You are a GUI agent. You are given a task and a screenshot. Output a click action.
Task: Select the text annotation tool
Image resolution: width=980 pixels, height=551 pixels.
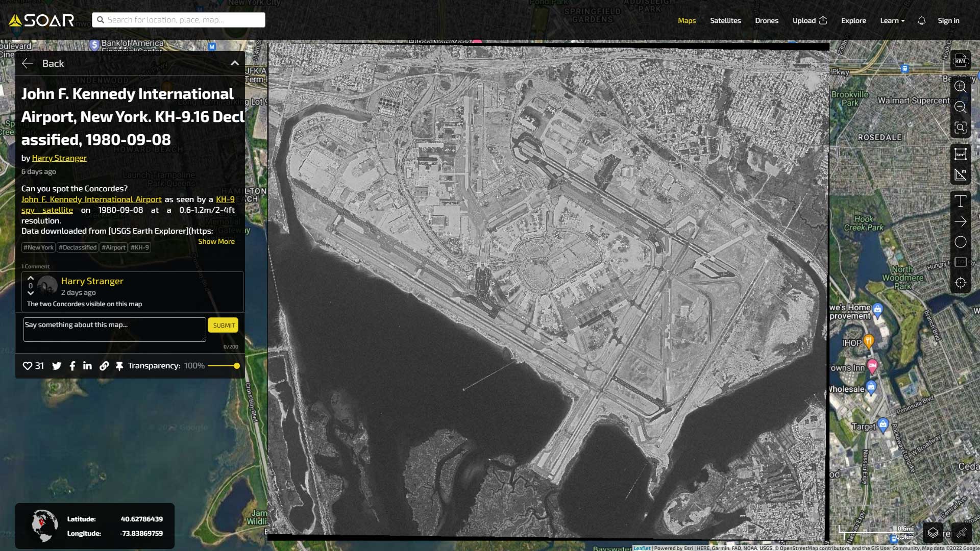[x=961, y=201]
